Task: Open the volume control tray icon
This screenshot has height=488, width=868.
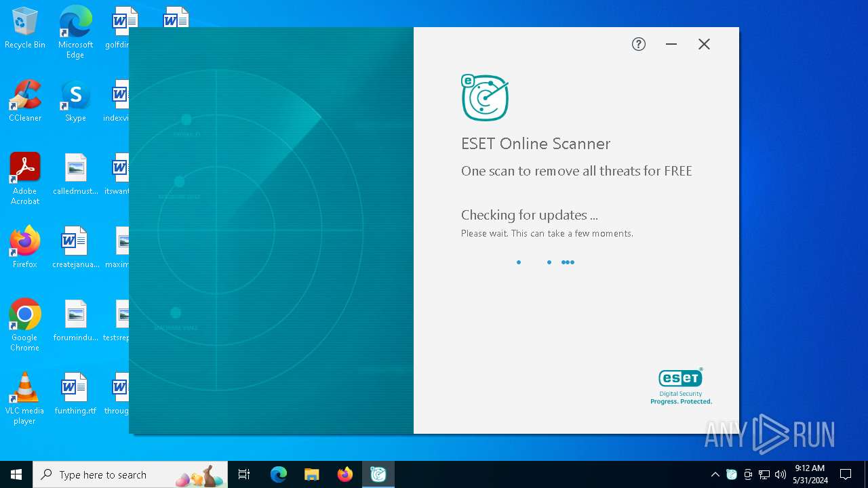Action: tap(781, 474)
